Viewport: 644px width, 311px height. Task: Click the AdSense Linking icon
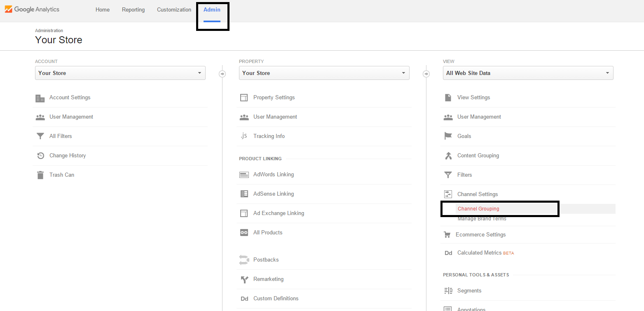(244, 194)
